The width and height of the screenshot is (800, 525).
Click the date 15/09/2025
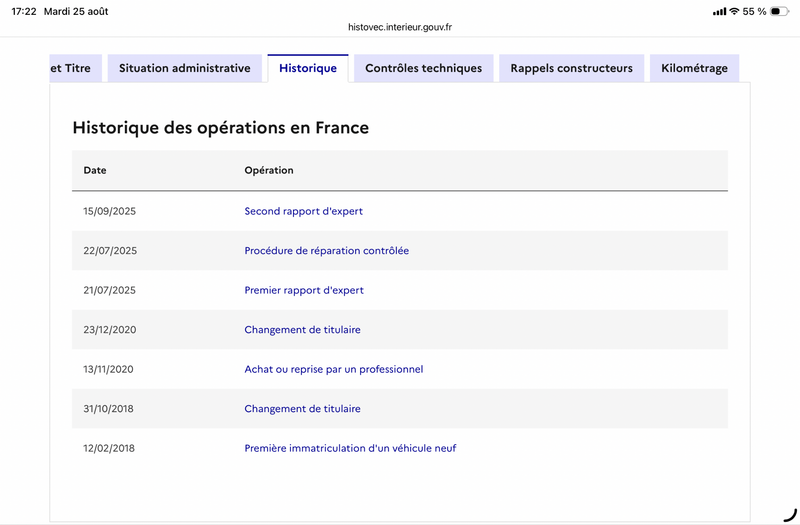coord(110,211)
